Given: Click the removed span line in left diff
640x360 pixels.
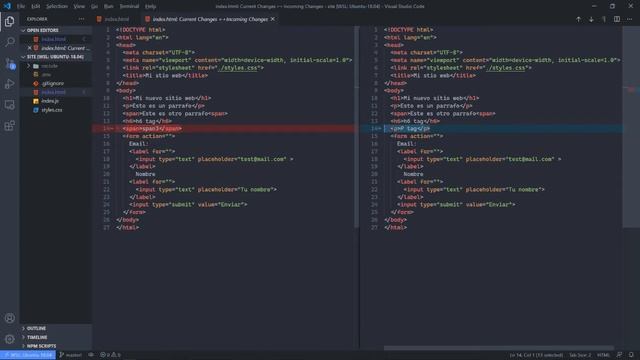Looking at the screenshot, I should point(223,129).
